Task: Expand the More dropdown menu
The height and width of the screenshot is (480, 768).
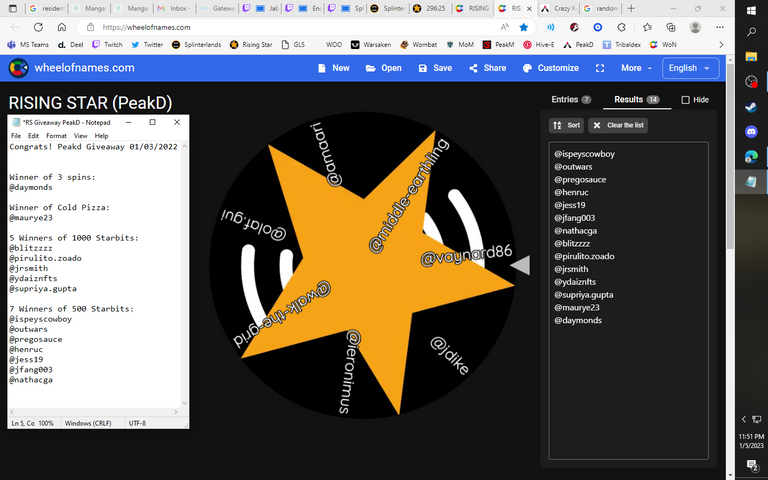Action: [x=636, y=68]
